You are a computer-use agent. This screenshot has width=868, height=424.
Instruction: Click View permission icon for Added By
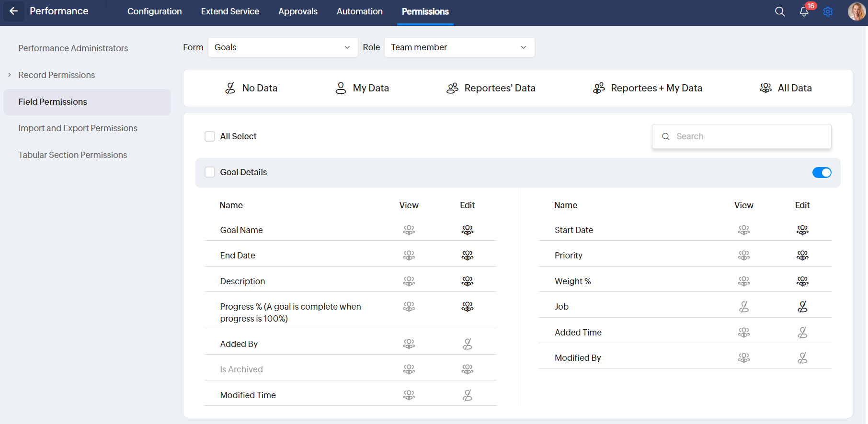409,344
